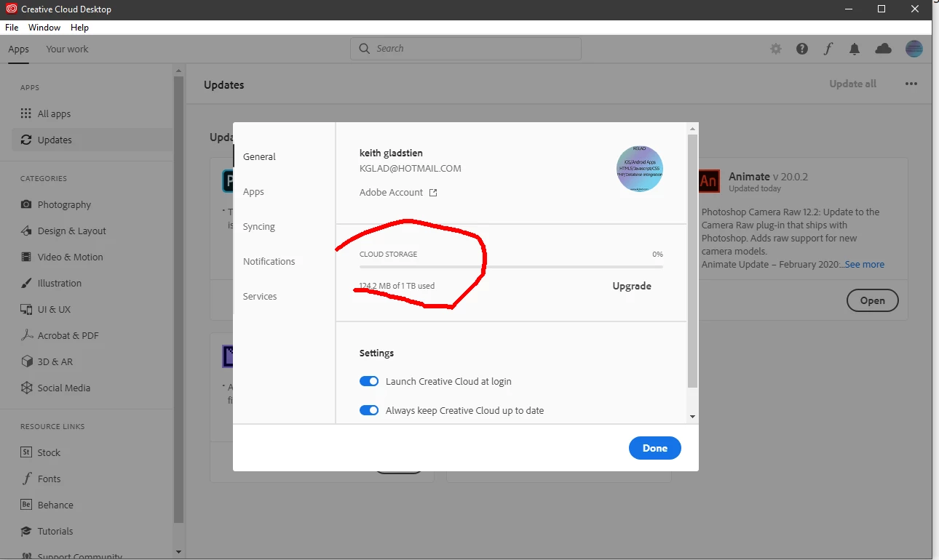Open the Behance resource icon
The height and width of the screenshot is (560, 939).
pos(26,505)
